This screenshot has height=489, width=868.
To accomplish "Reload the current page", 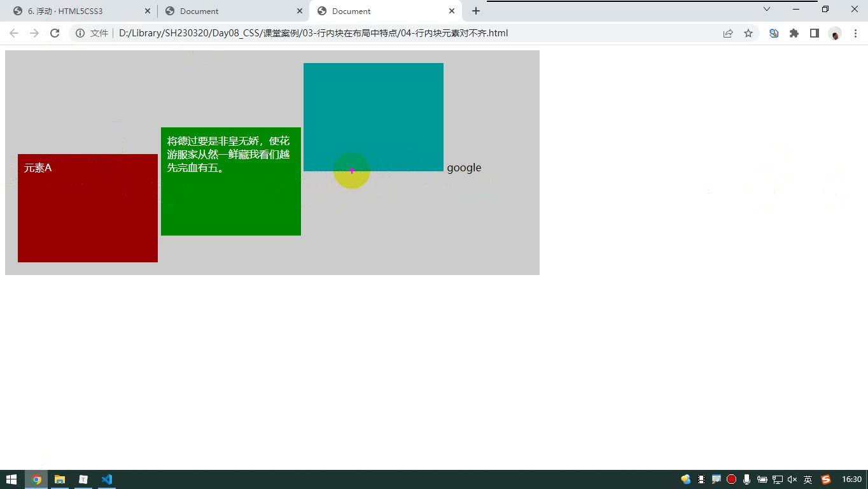I will click(x=55, y=33).
